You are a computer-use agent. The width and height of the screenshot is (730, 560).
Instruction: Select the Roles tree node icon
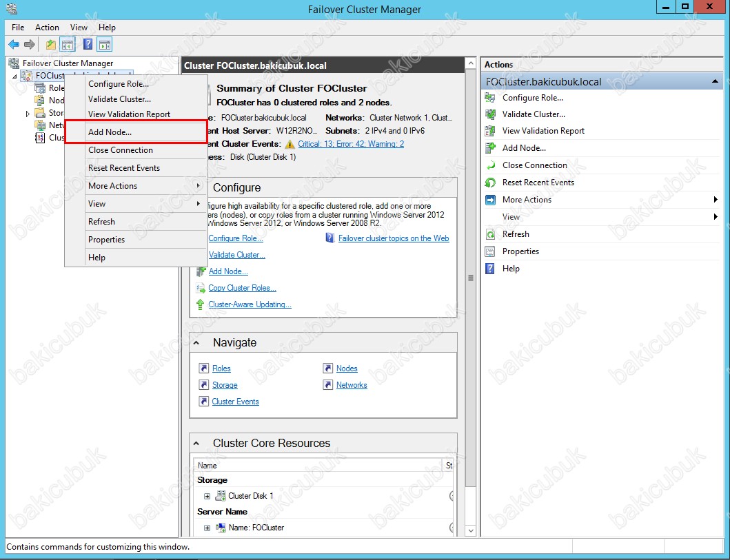point(40,88)
